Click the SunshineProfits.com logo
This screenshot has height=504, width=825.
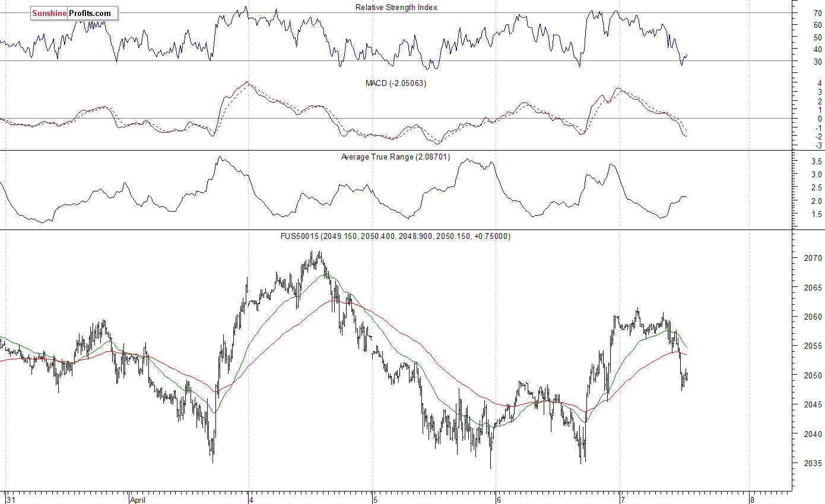coord(74,13)
